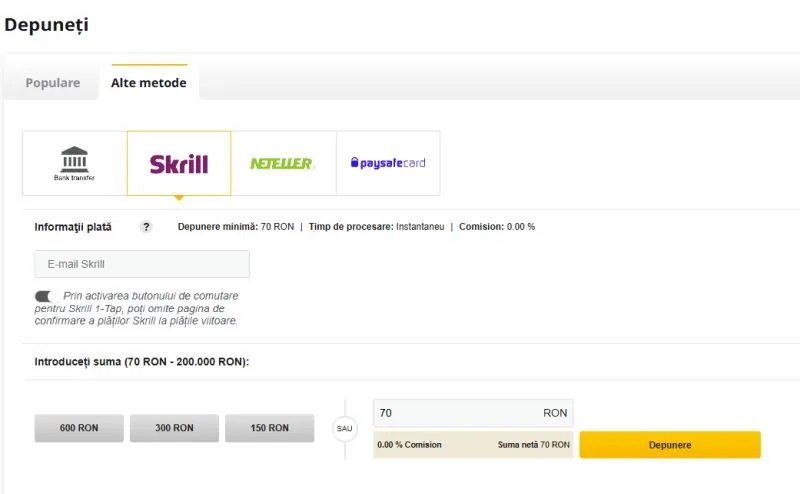Image resolution: width=800 pixels, height=494 pixels.
Task: Toggle the Skrill 1-Tap switch
Action: click(x=44, y=296)
